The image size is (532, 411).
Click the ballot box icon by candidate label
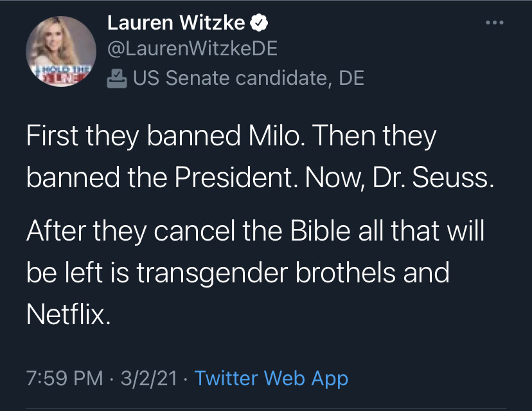coord(116,78)
